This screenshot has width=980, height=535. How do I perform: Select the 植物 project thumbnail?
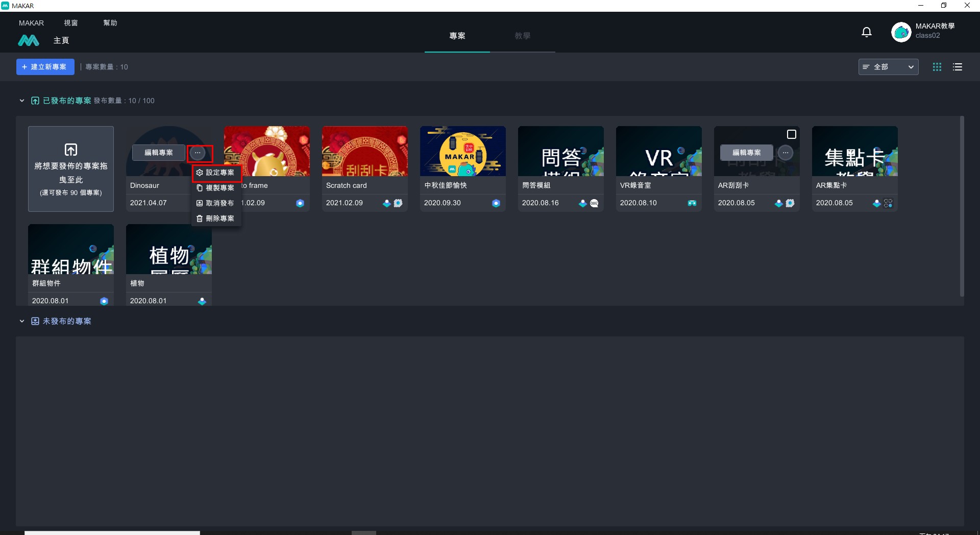[169, 249]
